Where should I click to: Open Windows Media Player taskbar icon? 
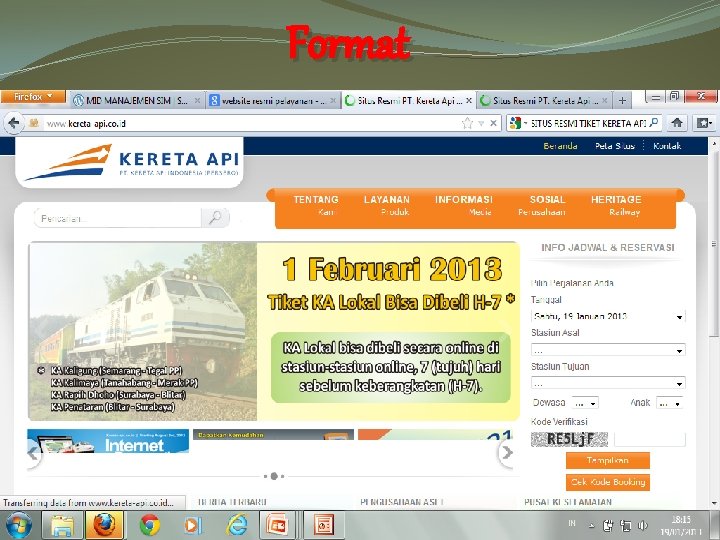pyautogui.click(x=193, y=525)
